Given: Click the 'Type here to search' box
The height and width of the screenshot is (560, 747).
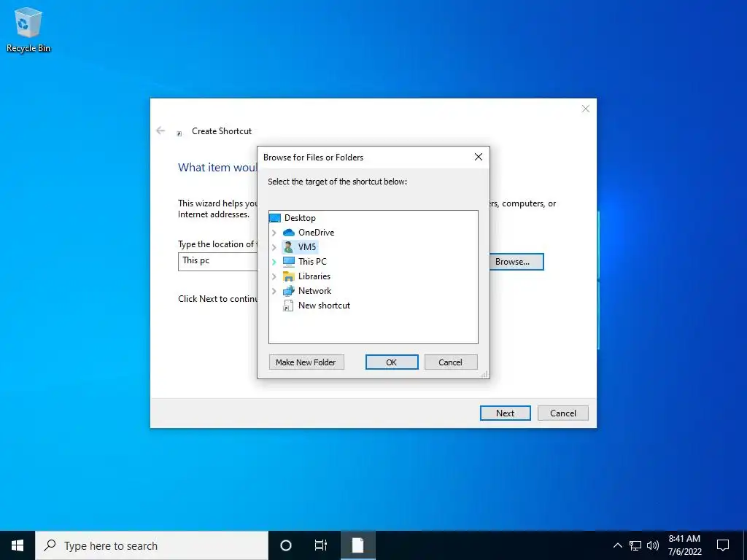Looking at the screenshot, I should click(x=152, y=545).
